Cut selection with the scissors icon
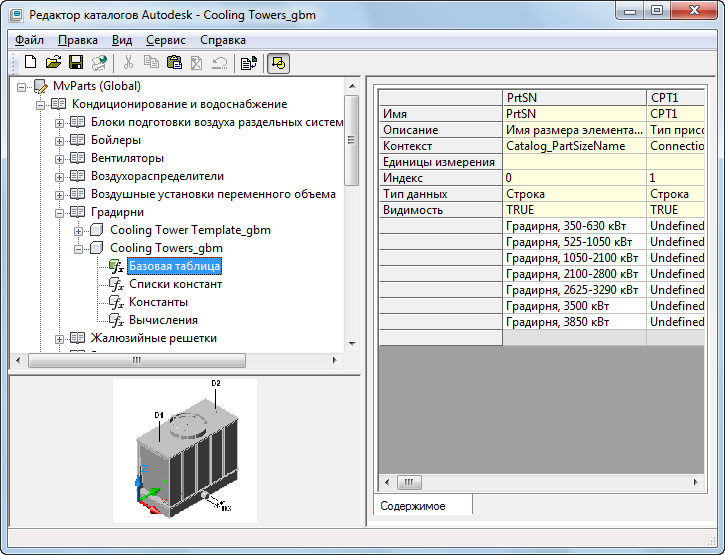The height and width of the screenshot is (555, 725). pyautogui.click(x=129, y=62)
